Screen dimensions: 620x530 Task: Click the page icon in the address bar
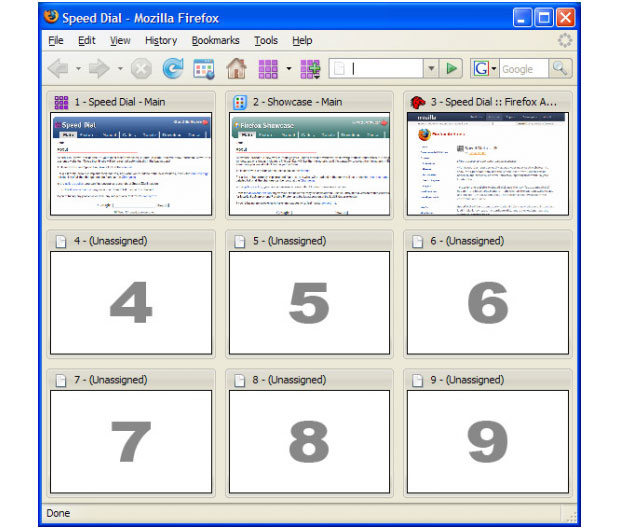(339, 69)
